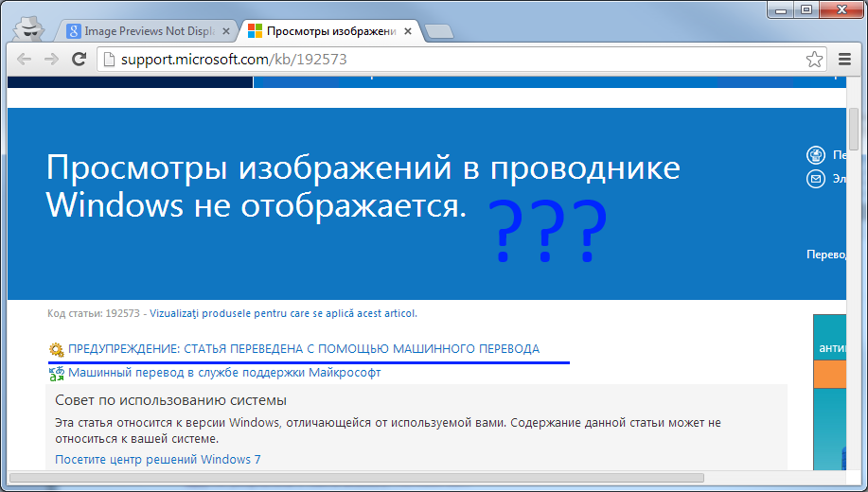
Task: Open a new tab with the new tab button
Action: pyautogui.click(x=440, y=32)
